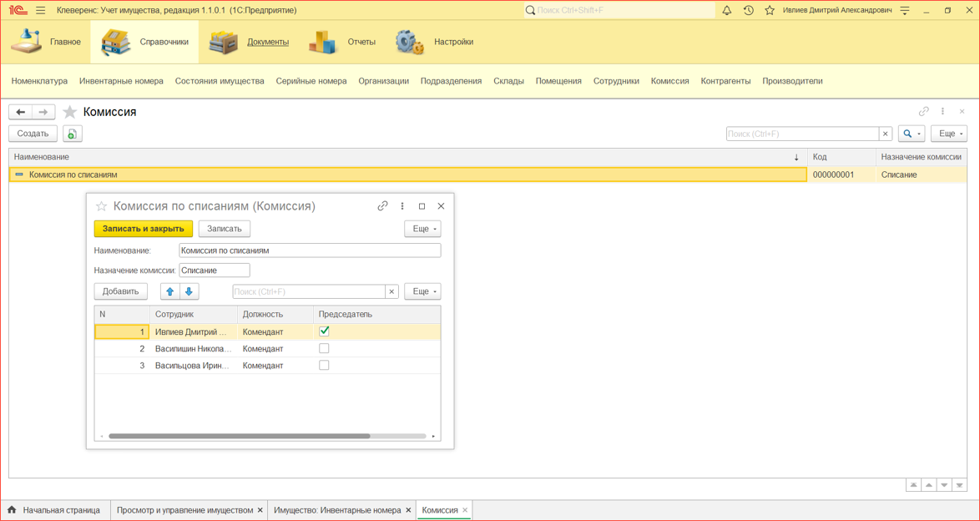Click Добавить button
The image size is (980, 521).
[121, 291]
